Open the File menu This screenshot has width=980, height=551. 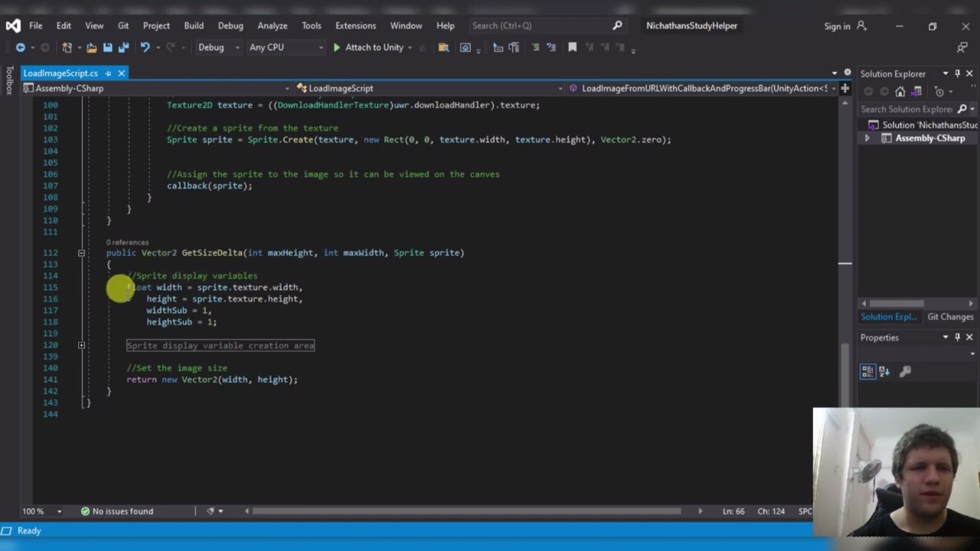click(x=36, y=25)
